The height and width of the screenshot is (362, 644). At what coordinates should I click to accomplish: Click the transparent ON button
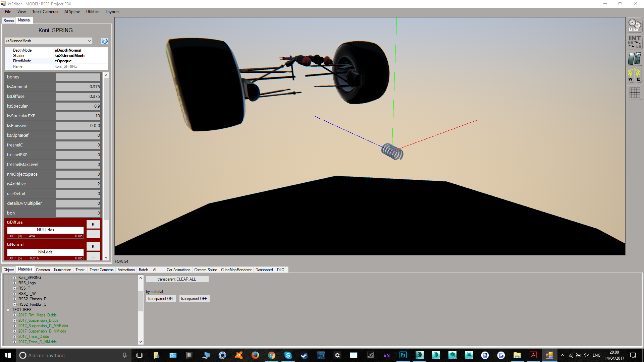pos(160,299)
